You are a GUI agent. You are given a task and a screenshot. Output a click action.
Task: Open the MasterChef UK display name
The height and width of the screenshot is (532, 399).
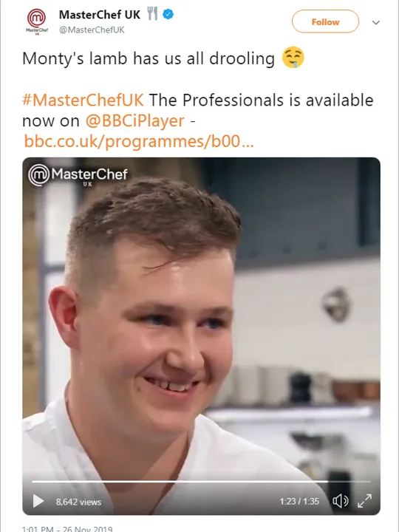100,15
